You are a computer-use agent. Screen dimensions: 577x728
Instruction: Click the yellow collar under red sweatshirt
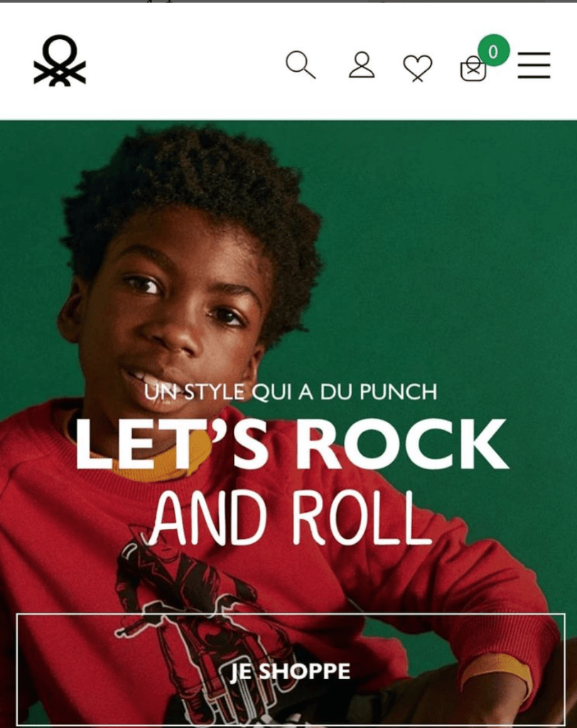(153, 464)
